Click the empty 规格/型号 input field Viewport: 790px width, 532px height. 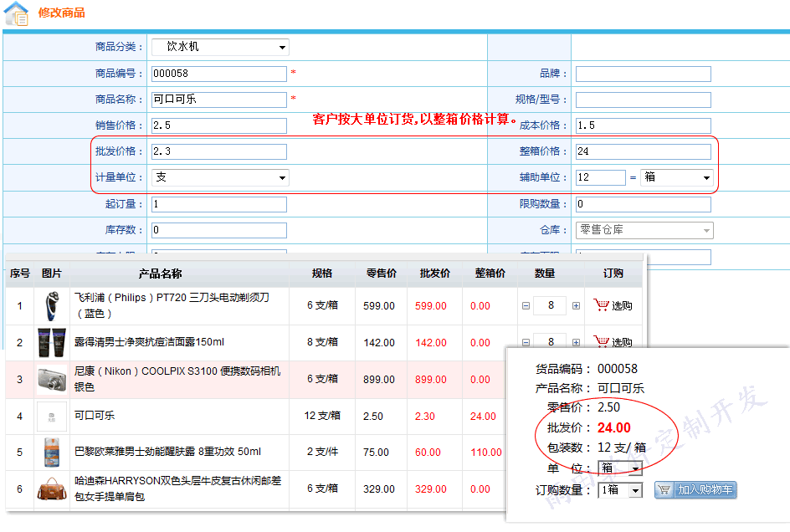click(644, 100)
